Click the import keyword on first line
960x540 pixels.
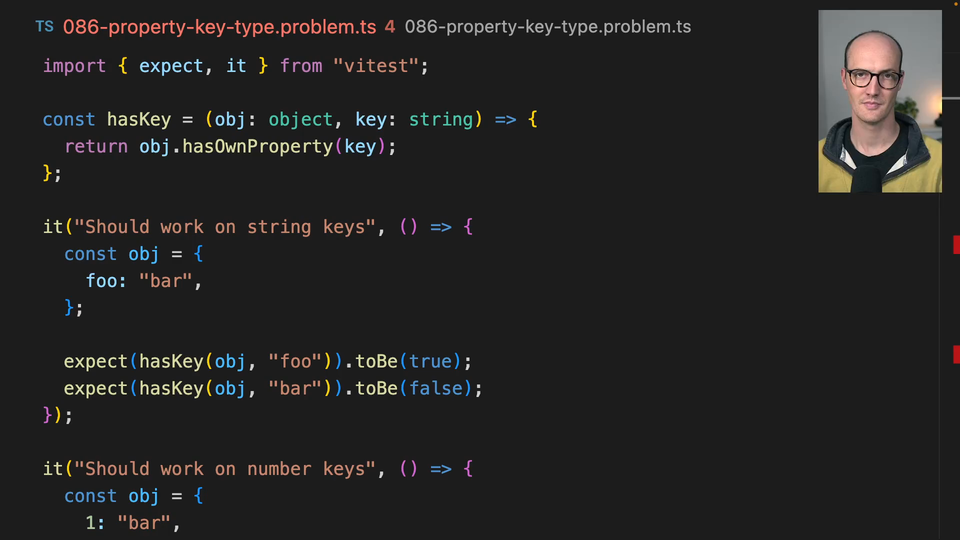click(x=74, y=66)
